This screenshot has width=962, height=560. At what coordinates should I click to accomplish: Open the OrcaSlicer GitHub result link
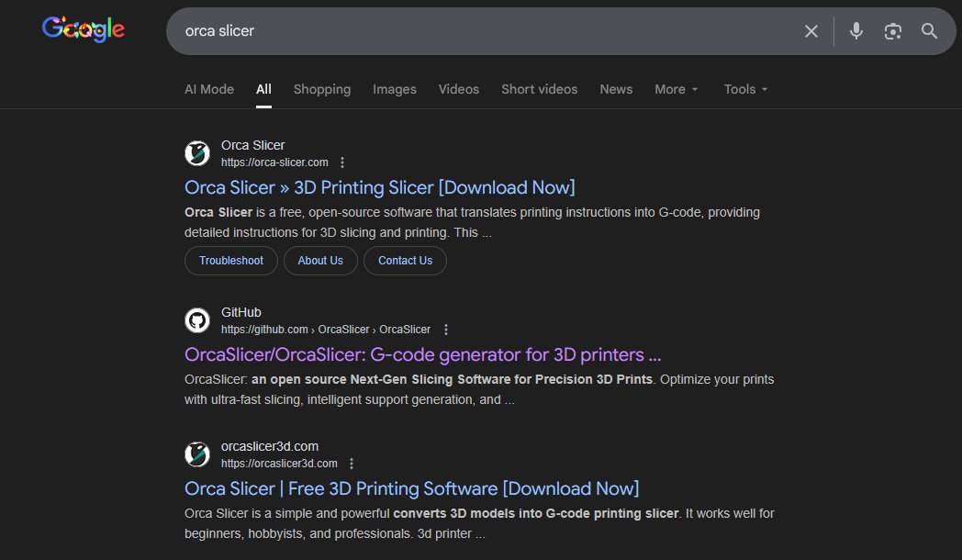(x=422, y=354)
